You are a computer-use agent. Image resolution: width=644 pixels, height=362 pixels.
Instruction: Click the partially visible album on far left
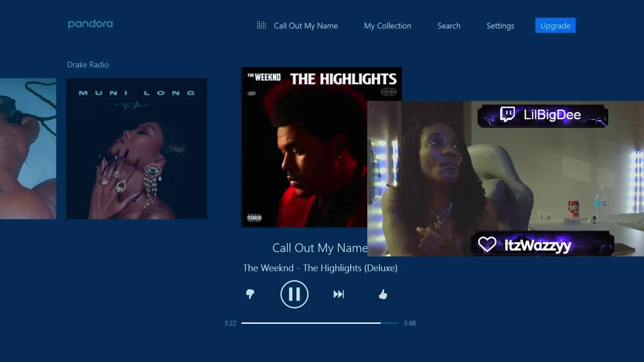point(28,148)
